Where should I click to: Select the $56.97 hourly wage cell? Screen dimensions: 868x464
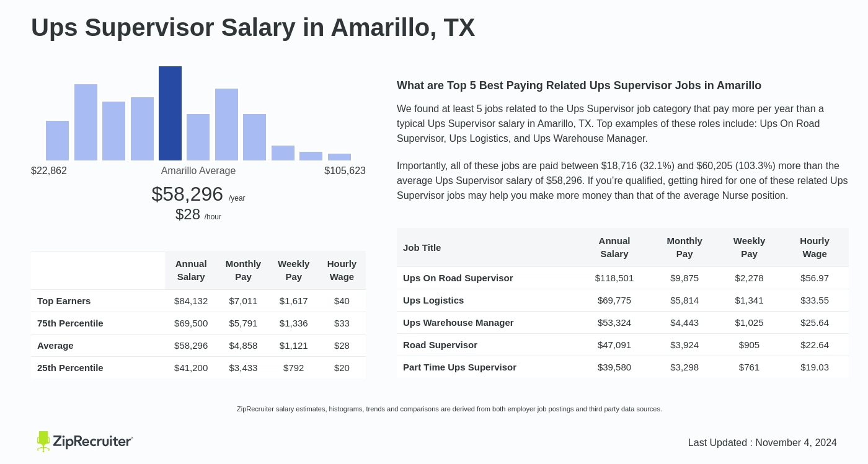tap(815, 278)
